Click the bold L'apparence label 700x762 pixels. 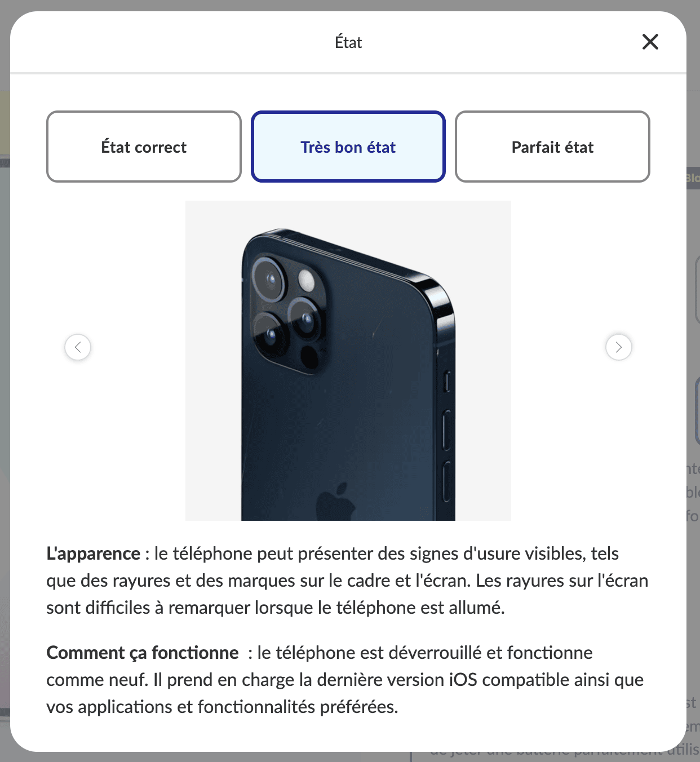pos(93,553)
